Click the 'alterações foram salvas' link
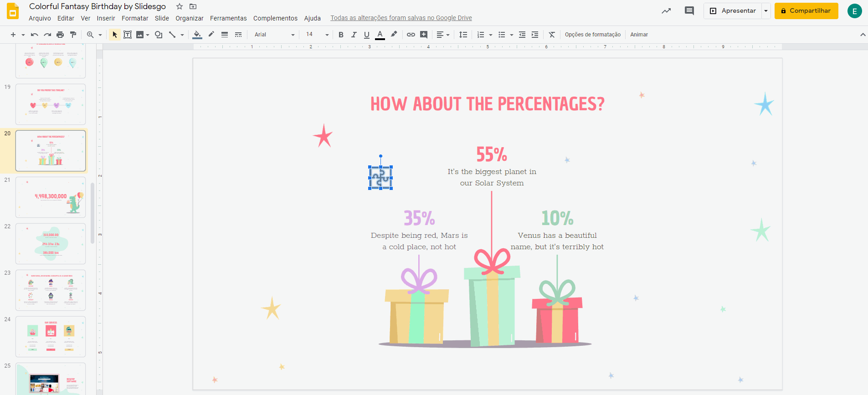Viewport: 868px width, 395px height. (401, 18)
